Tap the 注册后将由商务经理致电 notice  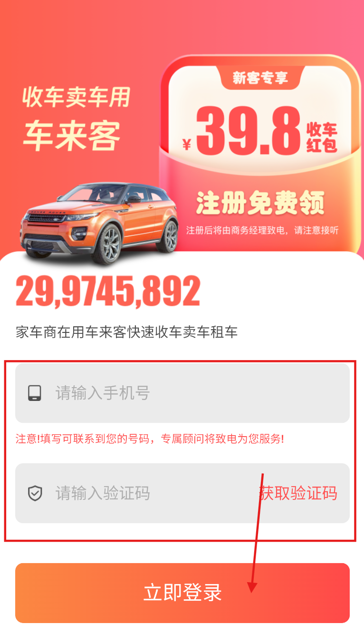(262, 231)
